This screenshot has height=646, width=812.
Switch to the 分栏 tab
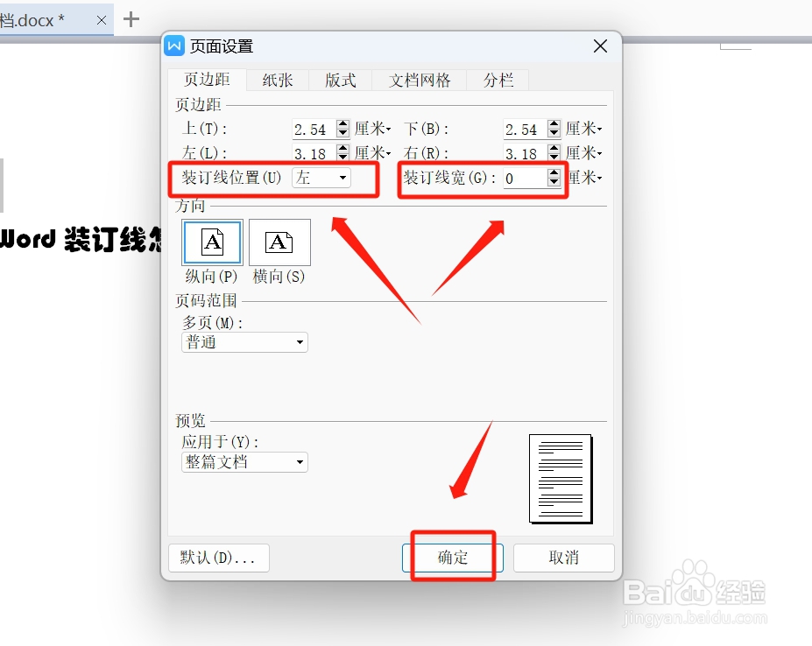point(497,80)
